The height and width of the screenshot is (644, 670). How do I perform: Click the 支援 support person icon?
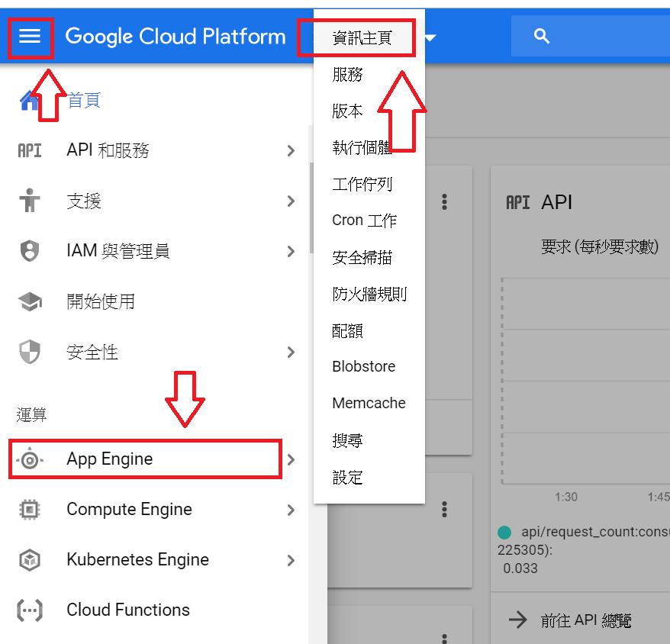(x=30, y=201)
